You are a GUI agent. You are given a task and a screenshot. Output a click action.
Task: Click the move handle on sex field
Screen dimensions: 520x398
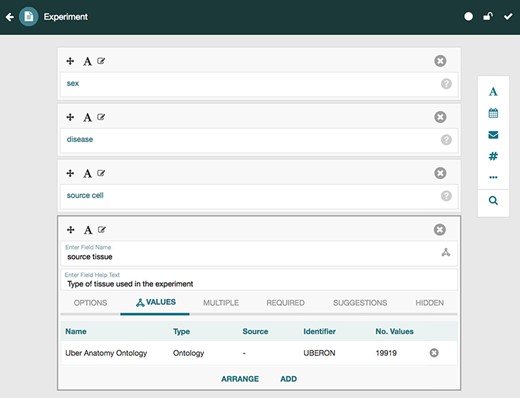tap(70, 61)
